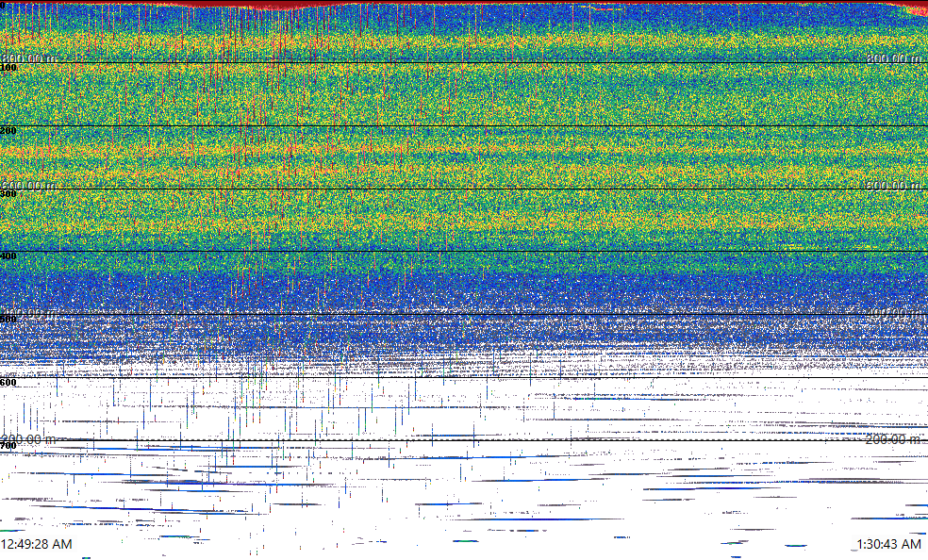Click the right 800.00 m range label
The width and height of the screenshot is (928, 560).
(894, 58)
